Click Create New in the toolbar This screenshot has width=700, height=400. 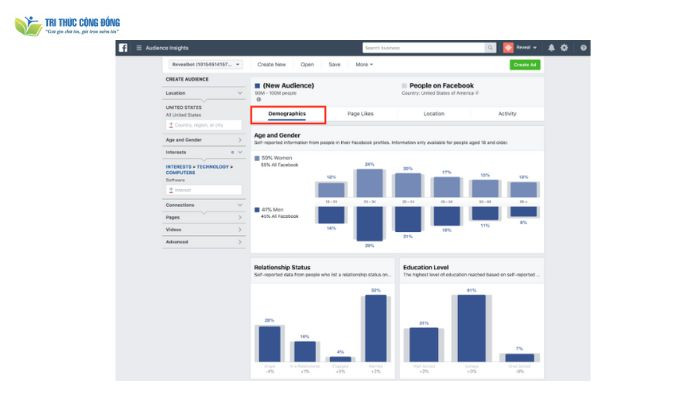(271, 64)
